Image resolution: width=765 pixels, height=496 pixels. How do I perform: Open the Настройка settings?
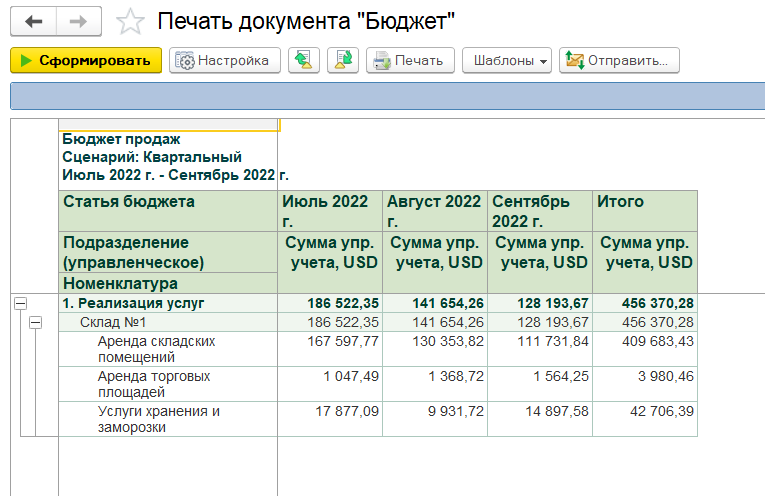pyautogui.click(x=223, y=60)
